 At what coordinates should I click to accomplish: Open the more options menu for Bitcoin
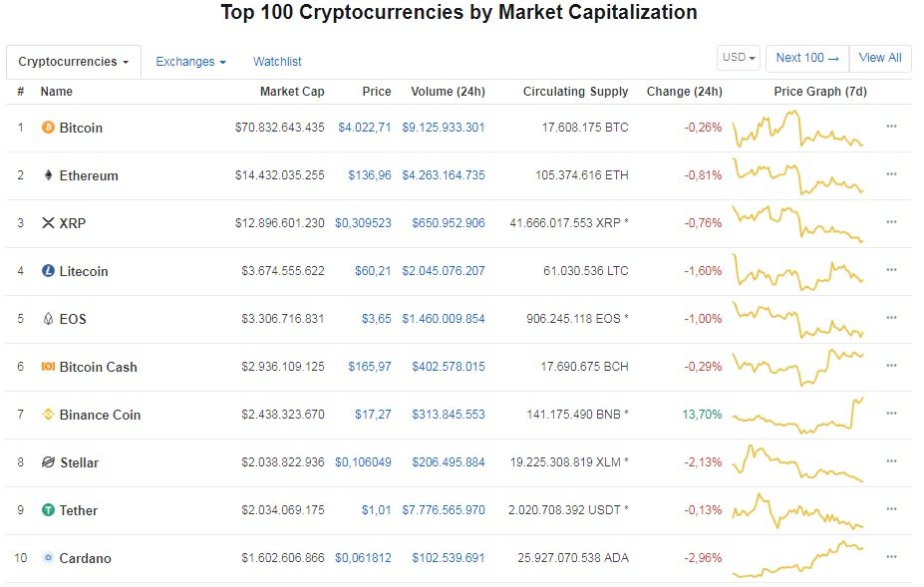[891, 127]
